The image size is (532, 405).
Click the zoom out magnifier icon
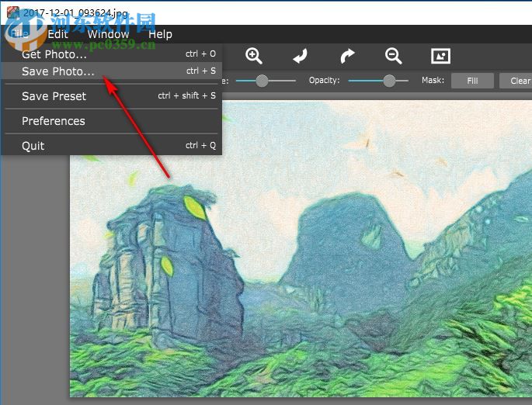point(393,56)
